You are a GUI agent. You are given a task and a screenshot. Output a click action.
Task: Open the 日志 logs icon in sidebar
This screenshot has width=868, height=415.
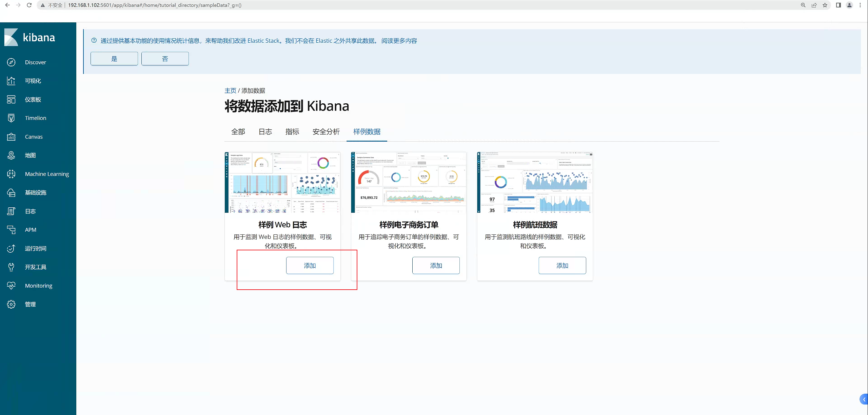coord(11,211)
